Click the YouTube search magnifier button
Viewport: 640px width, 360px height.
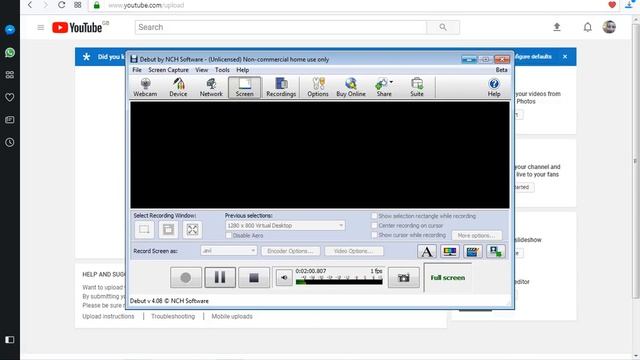coord(443,27)
